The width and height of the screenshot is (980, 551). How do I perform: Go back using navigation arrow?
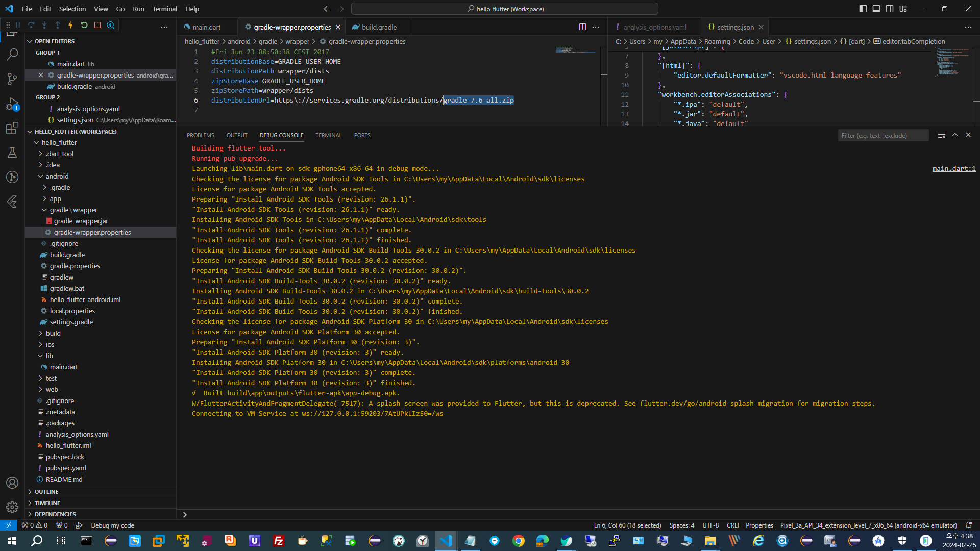tap(327, 9)
